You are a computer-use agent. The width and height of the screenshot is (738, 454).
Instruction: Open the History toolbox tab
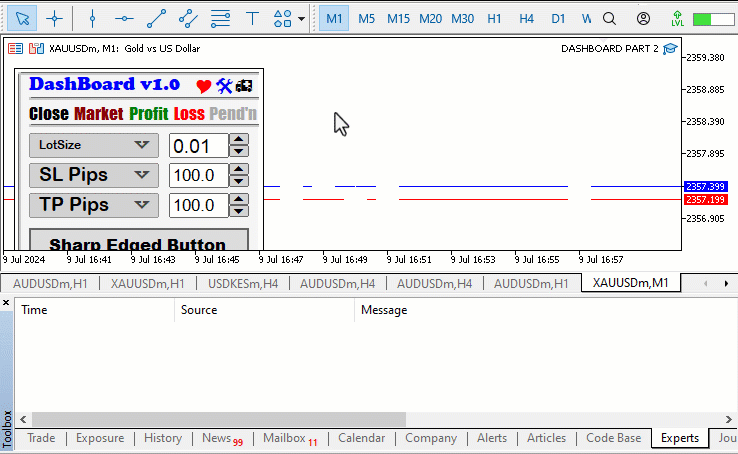click(163, 438)
